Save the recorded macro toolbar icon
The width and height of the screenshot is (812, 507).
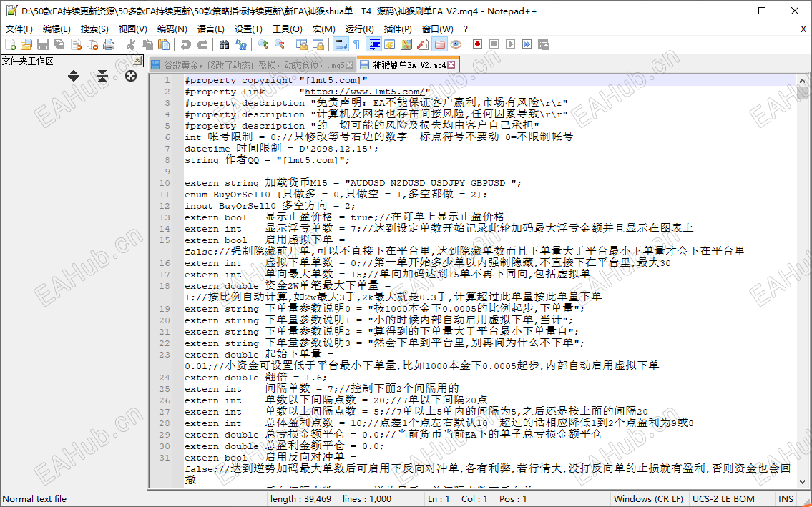click(543, 44)
